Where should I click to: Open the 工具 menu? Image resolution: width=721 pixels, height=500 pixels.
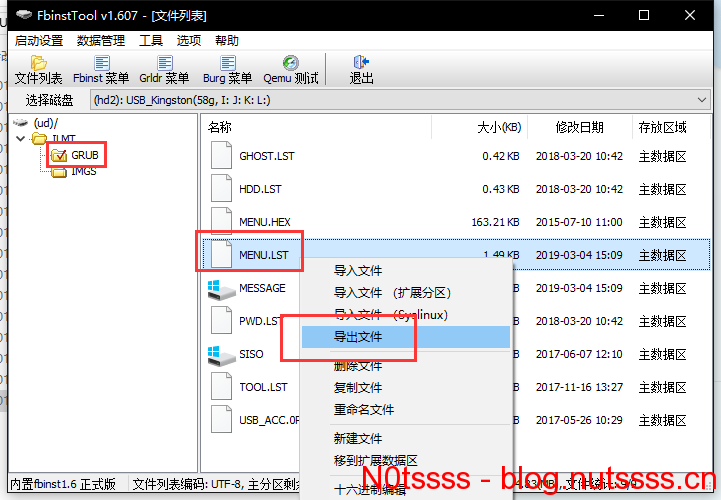click(x=151, y=40)
